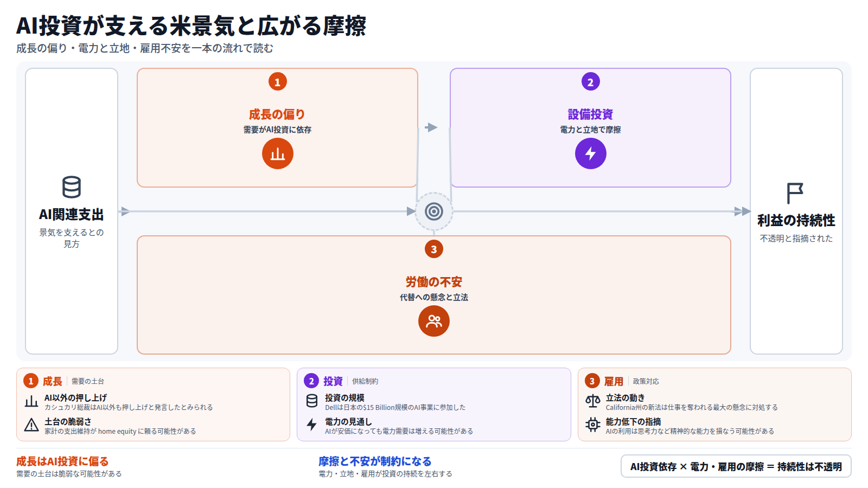Select the 成長の偏り heading in the orange card
Image resolution: width=868 pixels, height=488 pixels.
(x=277, y=114)
